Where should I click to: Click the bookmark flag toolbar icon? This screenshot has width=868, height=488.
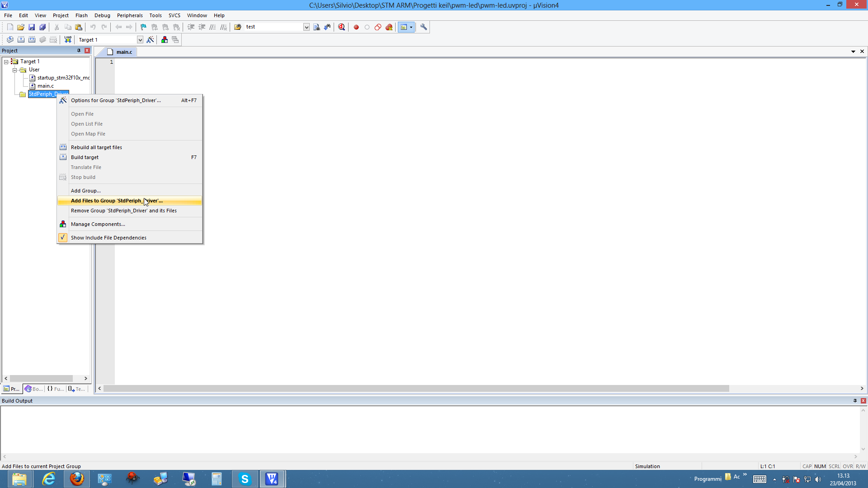[143, 27]
